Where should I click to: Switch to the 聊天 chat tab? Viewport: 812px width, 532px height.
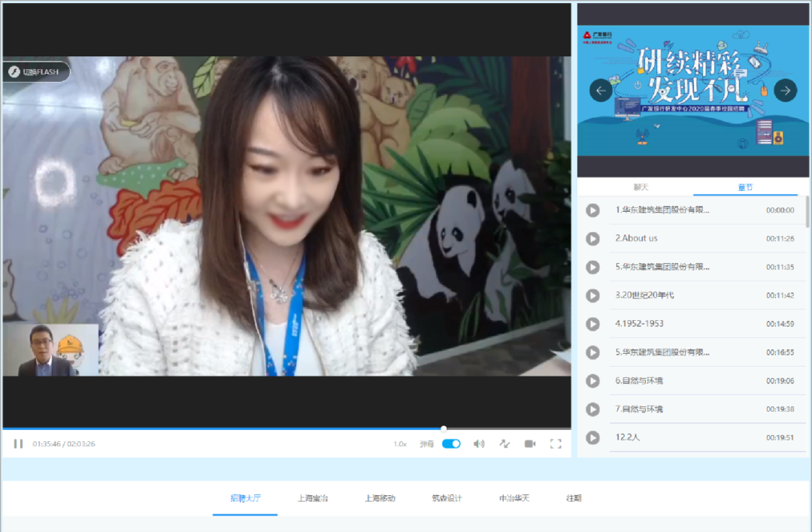(641, 186)
